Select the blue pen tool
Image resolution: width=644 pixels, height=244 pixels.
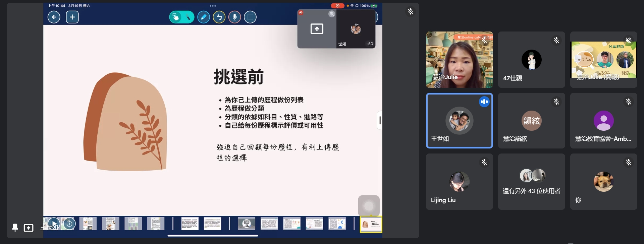[204, 17]
